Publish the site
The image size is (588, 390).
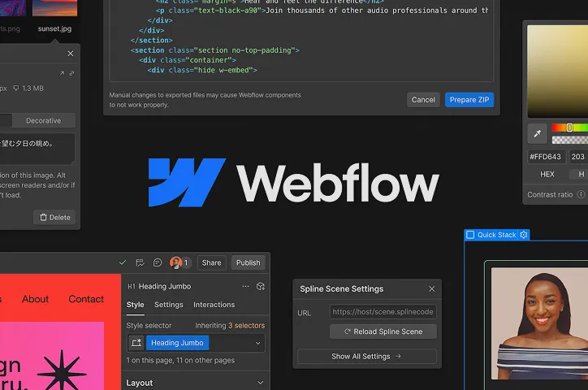249,262
